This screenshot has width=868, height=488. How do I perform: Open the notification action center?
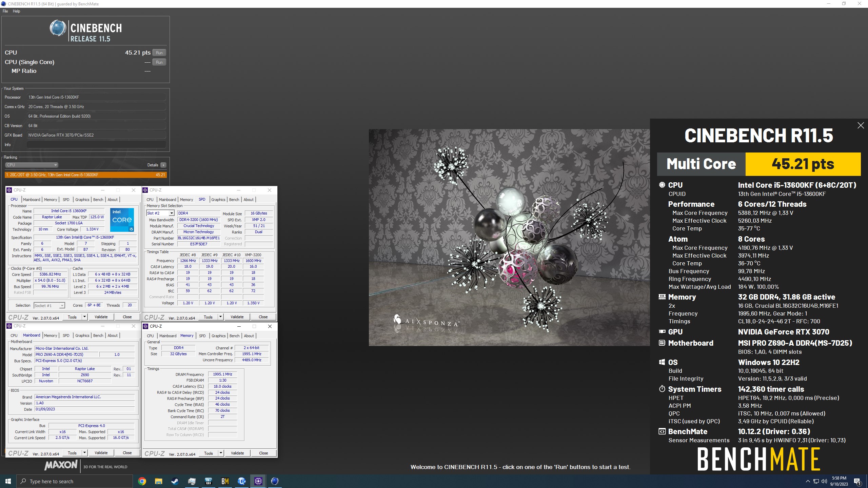click(x=857, y=481)
